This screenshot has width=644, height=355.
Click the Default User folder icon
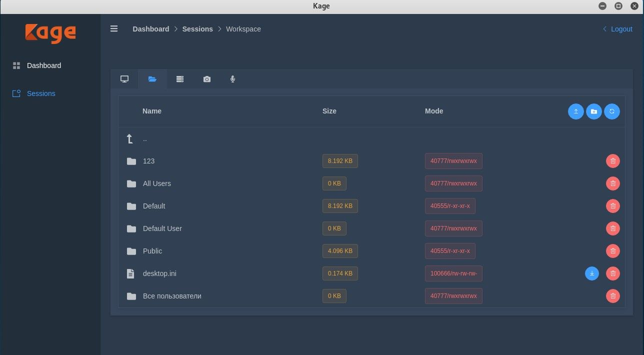131,228
